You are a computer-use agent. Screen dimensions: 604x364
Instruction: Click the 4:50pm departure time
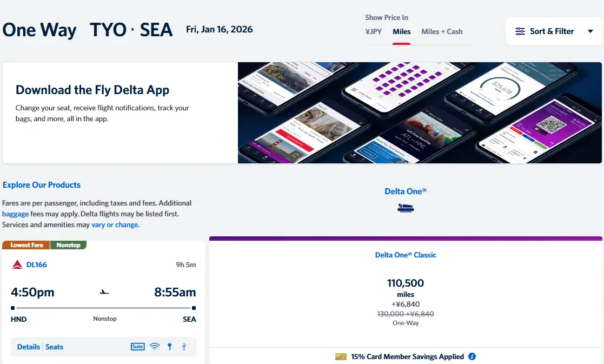coord(33,292)
